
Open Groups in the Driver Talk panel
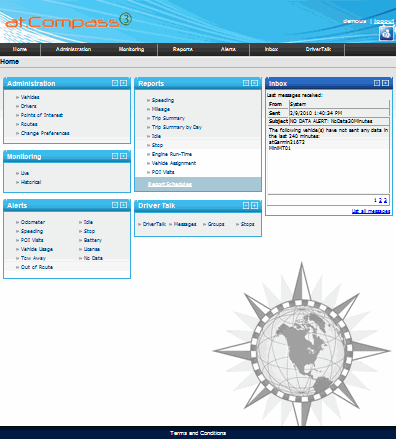click(x=216, y=224)
